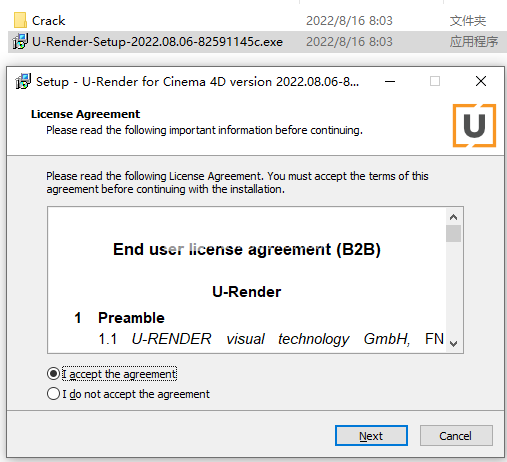Image resolution: width=507 pixels, height=462 pixels.
Task: Choose 'I do not accept the agreement'
Action: (x=53, y=394)
